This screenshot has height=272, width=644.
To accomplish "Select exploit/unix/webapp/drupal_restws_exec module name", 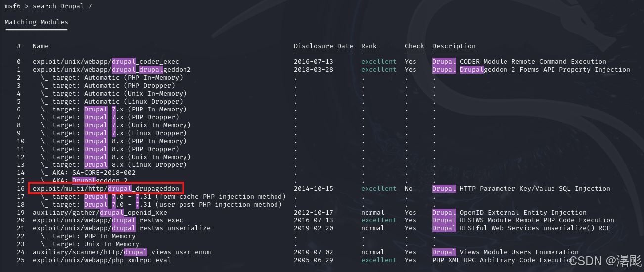I will (x=108, y=220).
